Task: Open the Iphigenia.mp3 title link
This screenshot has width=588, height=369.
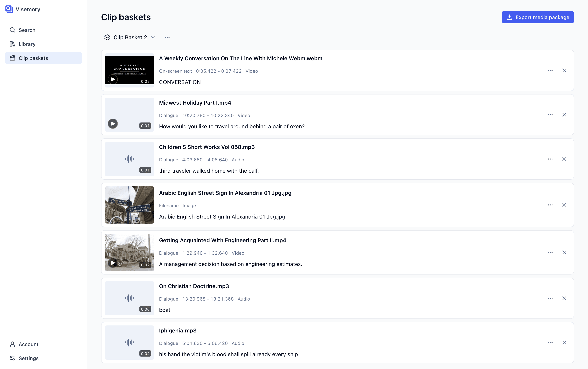Action: pos(178,331)
